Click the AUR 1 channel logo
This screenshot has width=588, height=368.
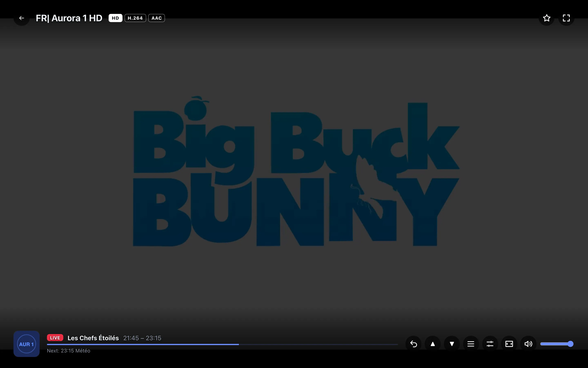pyautogui.click(x=27, y=344)
